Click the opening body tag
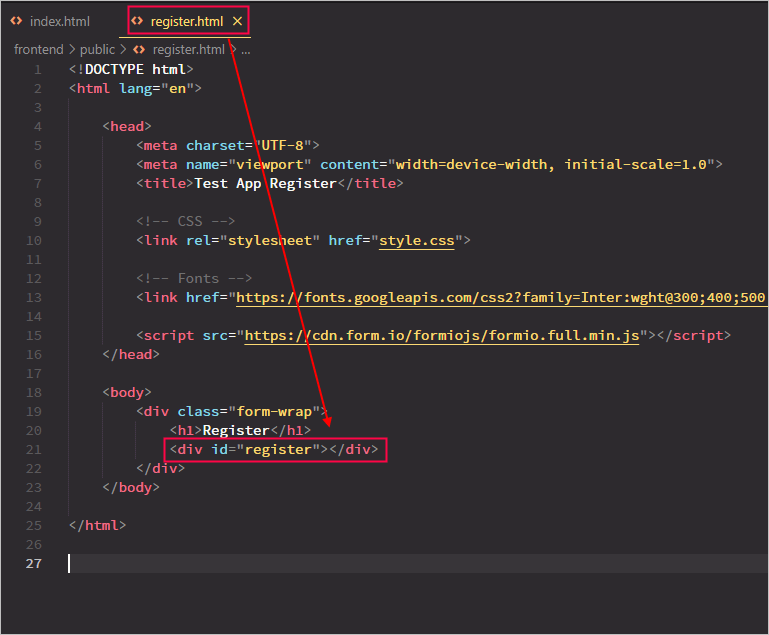 tap(127, 393)
